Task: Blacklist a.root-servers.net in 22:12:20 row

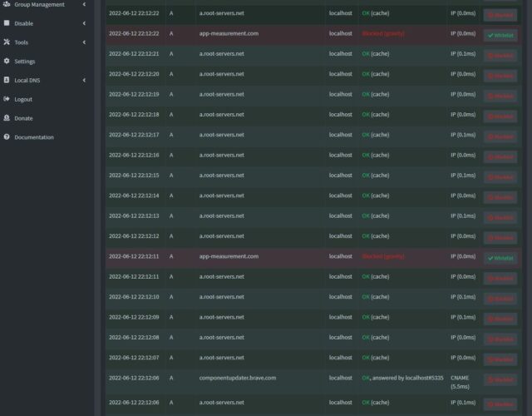Action: click(500, 76)
